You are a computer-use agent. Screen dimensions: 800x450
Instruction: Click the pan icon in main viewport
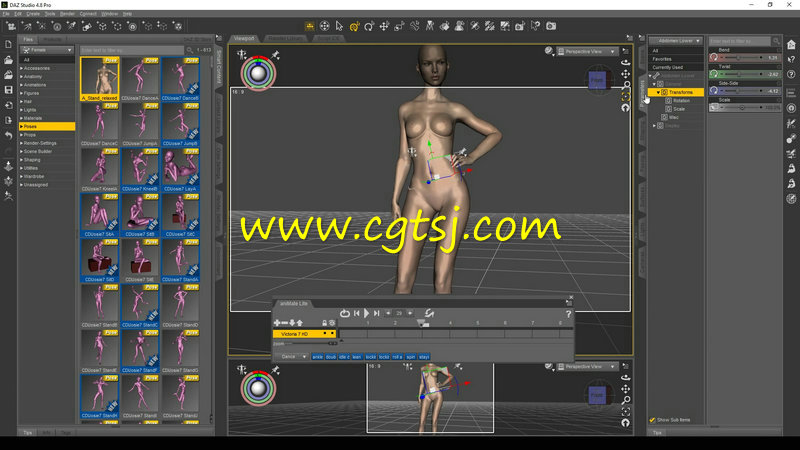click(626, 74)
